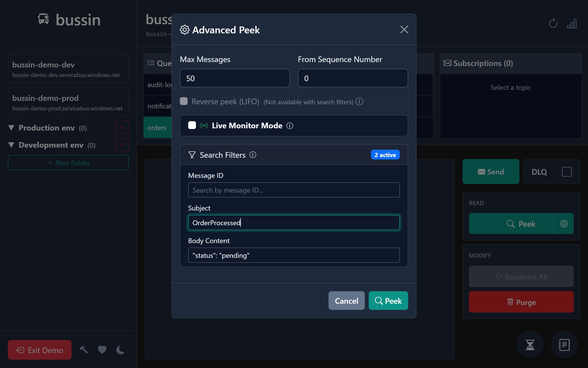Click the Live Monitor broadcast icon
The height and width of the screenshot is (368, 588).
(x=204, y=125)
